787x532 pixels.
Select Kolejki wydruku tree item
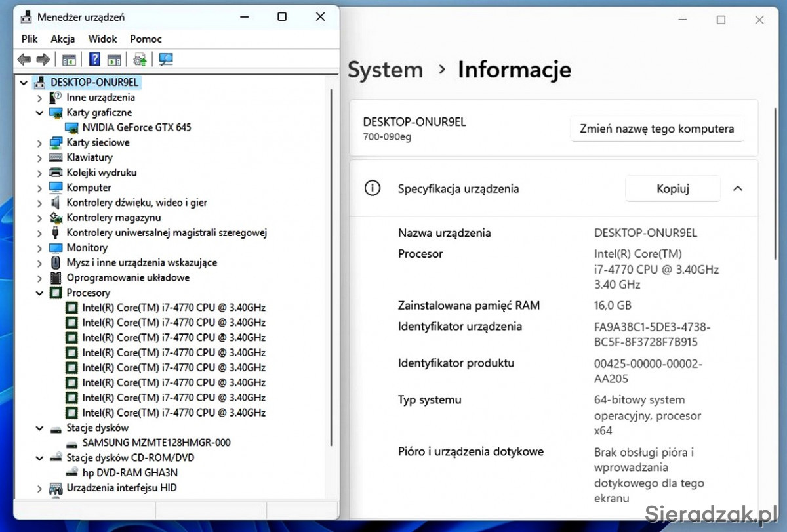coord(102,173)
